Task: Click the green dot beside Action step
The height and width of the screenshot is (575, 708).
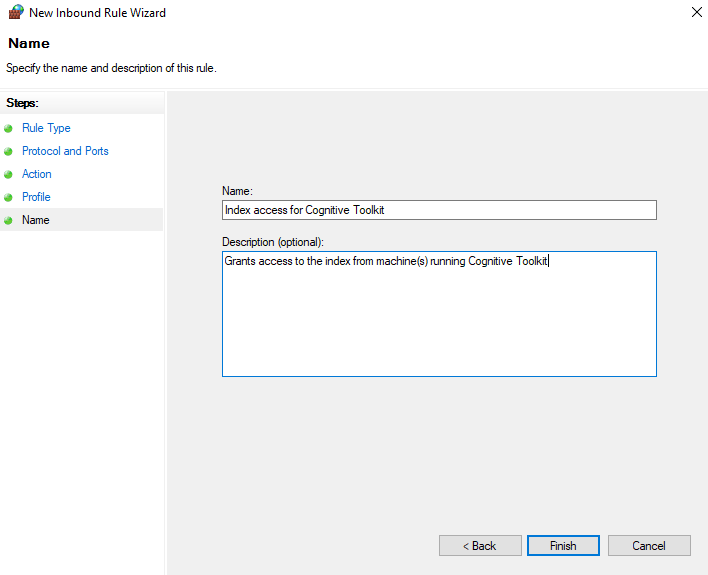Action: 9,175
